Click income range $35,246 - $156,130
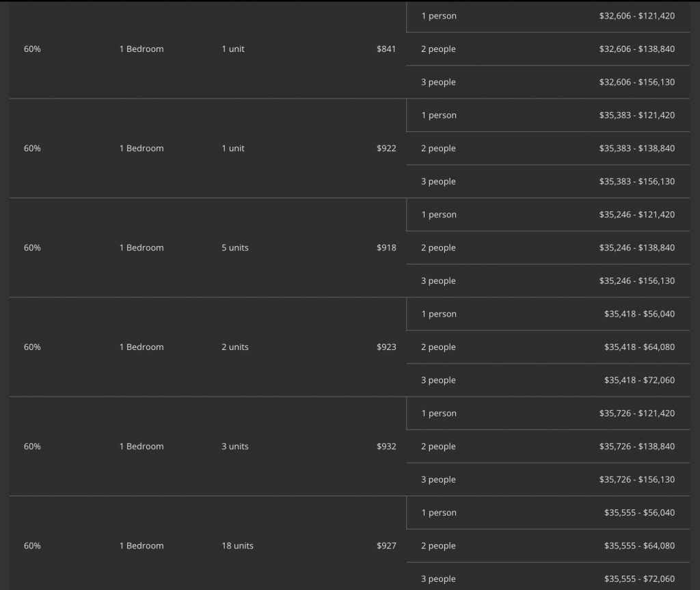The width and height of the screenshot is (700, 590). 636,281
